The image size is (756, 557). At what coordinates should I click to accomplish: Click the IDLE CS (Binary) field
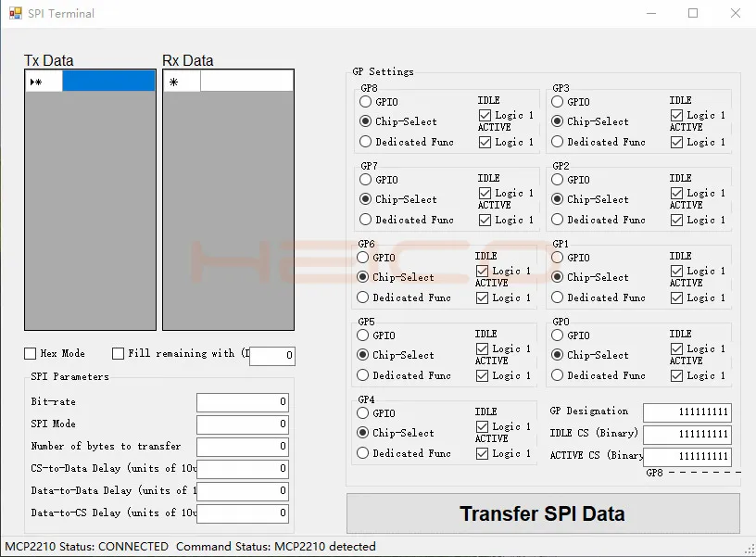point(687,435)
